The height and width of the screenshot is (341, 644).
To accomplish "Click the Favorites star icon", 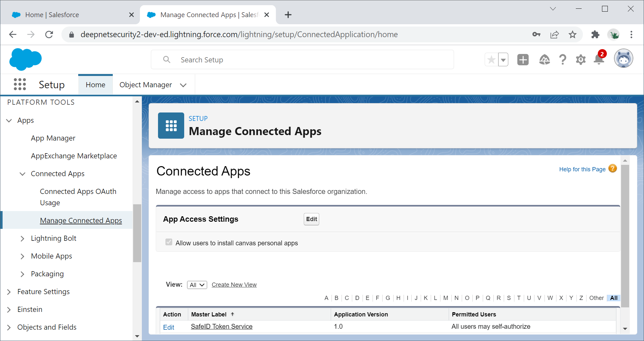I will coord(491,60).
